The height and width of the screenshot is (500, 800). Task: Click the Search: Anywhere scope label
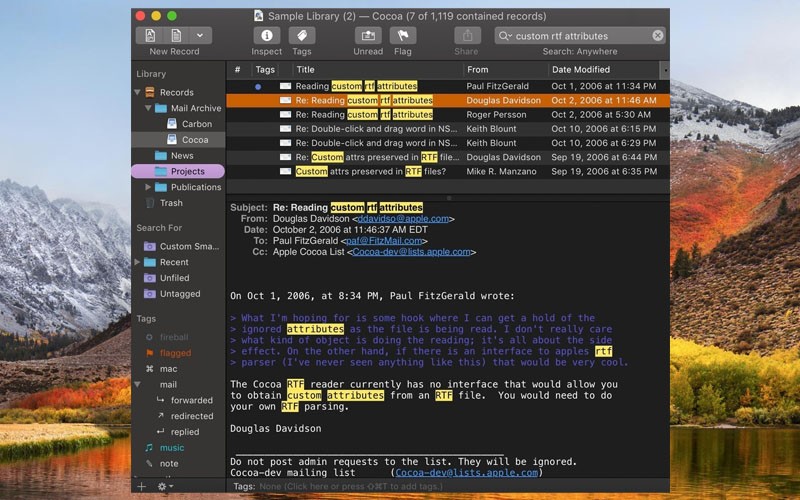point(580,52)
